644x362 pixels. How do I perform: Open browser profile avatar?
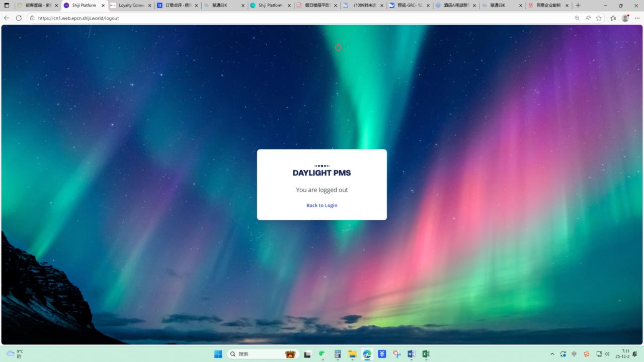coord(625,18)
